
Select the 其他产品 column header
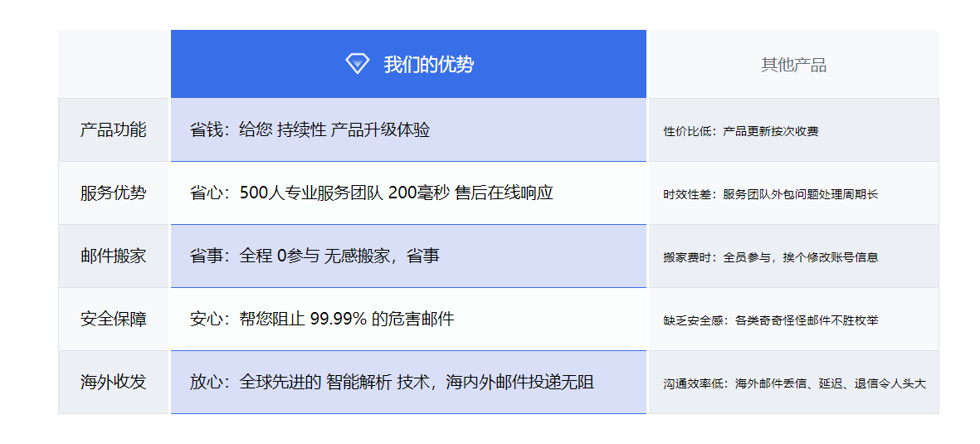[x=793, y=65]
